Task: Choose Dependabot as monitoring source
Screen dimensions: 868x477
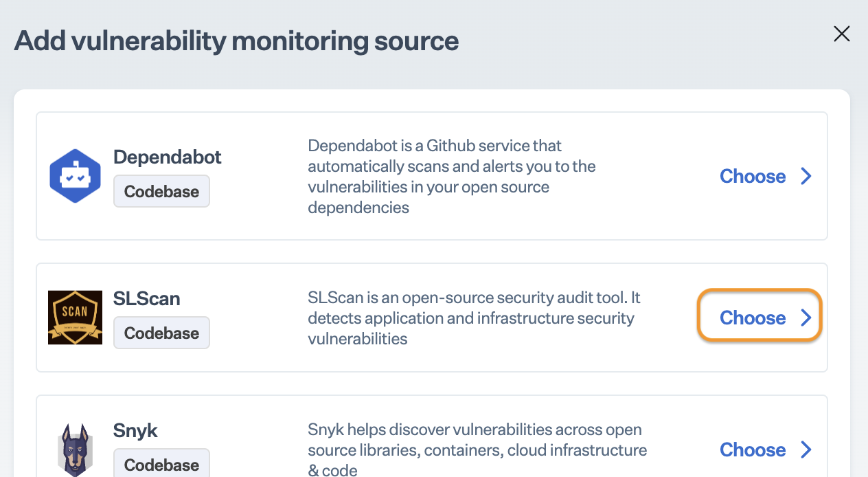Action: pos(766,176)
